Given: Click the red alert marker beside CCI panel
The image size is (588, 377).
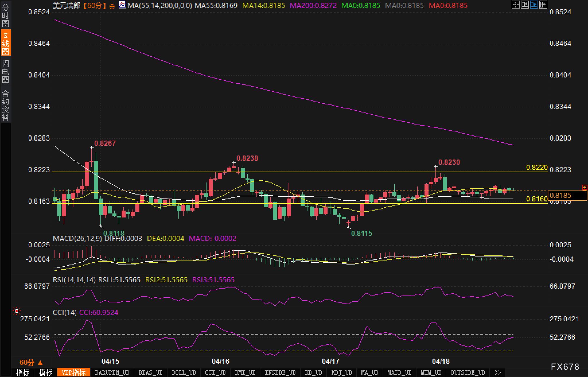Looking at the screenshot, I should (x=17, y=311).
